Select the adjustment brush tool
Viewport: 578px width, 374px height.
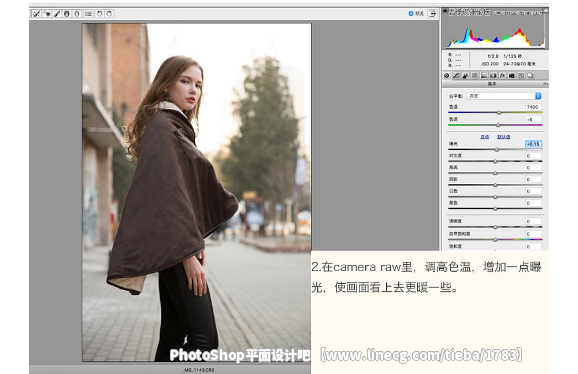pyautogui.click(x=57, y=14)
